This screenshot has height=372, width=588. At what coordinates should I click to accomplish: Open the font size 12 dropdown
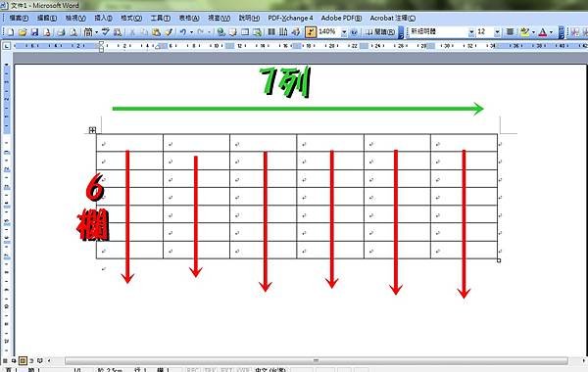[x=497, y=32]
